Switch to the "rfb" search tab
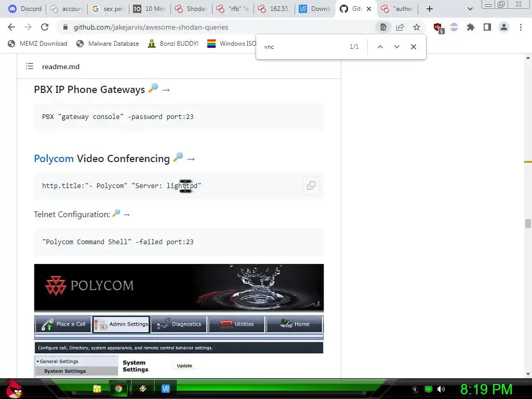 pos(233,9)
